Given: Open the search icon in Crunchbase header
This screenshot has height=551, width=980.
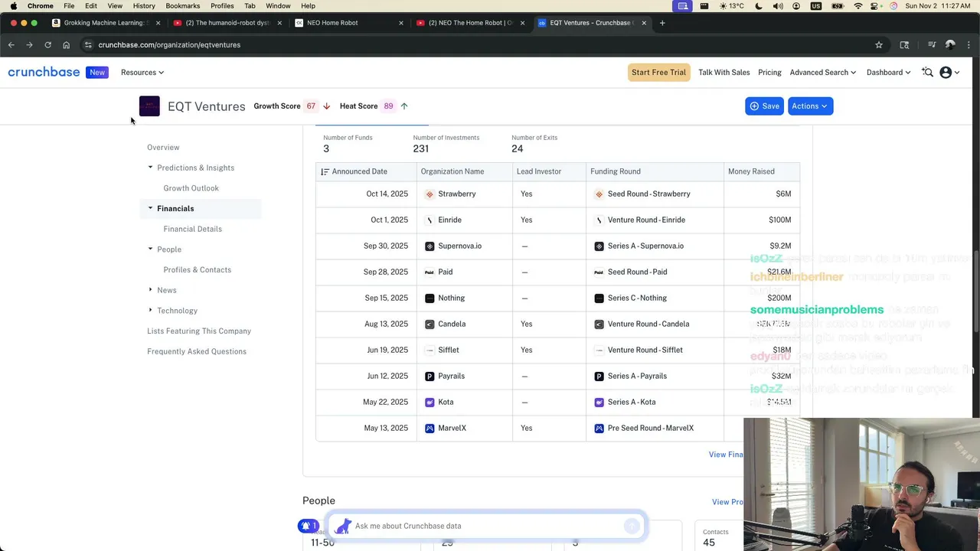Looking at the screenshot, I should pos(927,72).
